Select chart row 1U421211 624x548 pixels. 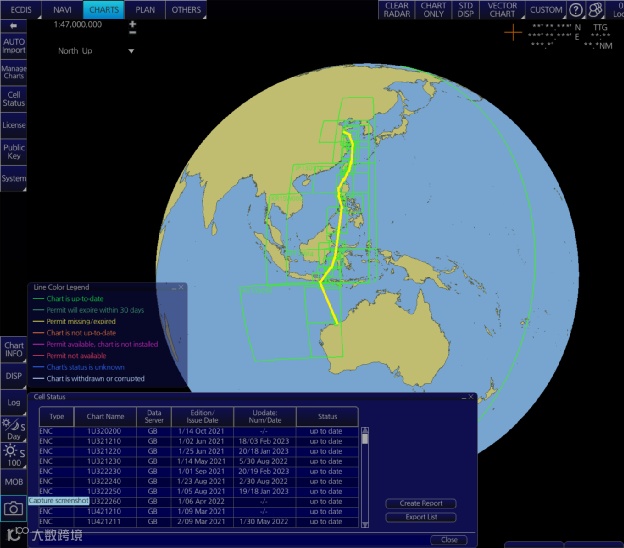[x=199, y=522]
